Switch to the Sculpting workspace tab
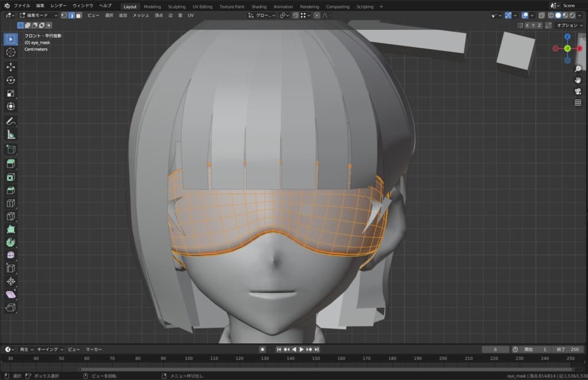588x380 pixels. [176, 6]
